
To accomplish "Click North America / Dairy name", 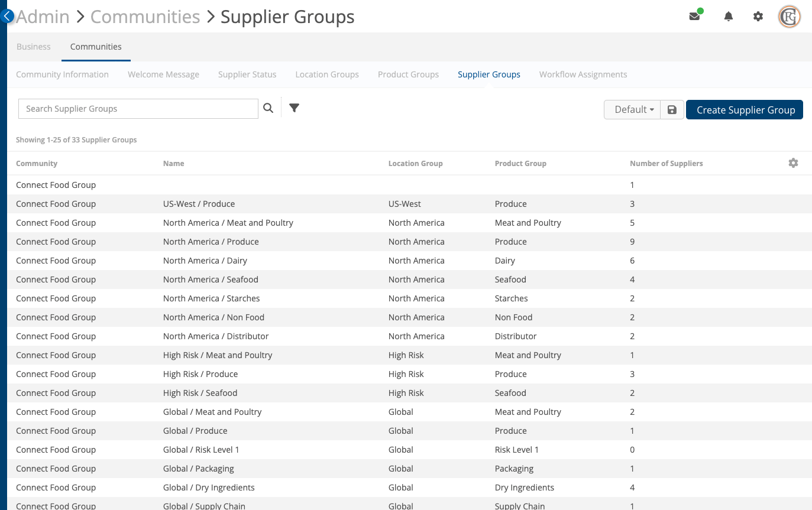I will pyautogui.click(x=205, y=261).
